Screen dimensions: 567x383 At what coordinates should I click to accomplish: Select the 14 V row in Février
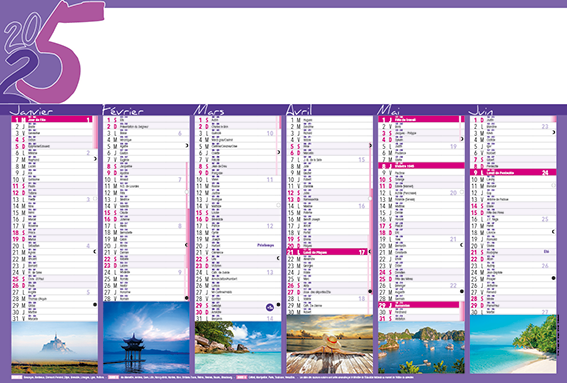(146, 205)
